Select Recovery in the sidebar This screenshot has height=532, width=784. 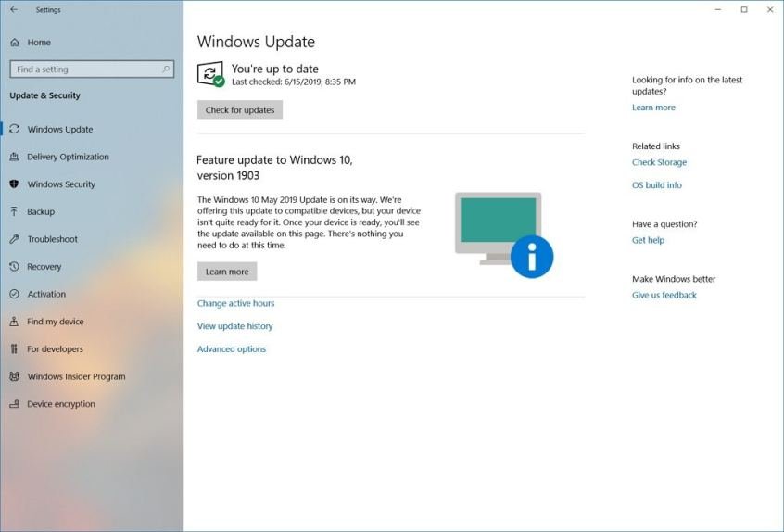(44, 267)
